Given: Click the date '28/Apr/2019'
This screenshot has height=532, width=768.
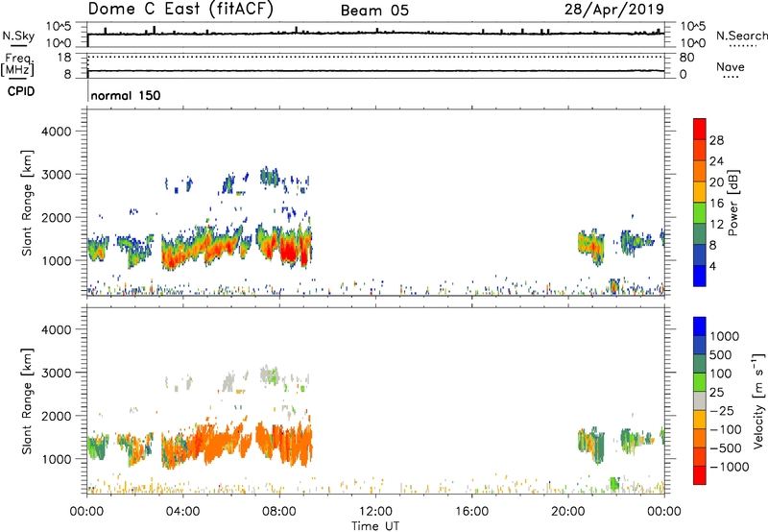Looking at the screenshot, I should click(614, 10).
